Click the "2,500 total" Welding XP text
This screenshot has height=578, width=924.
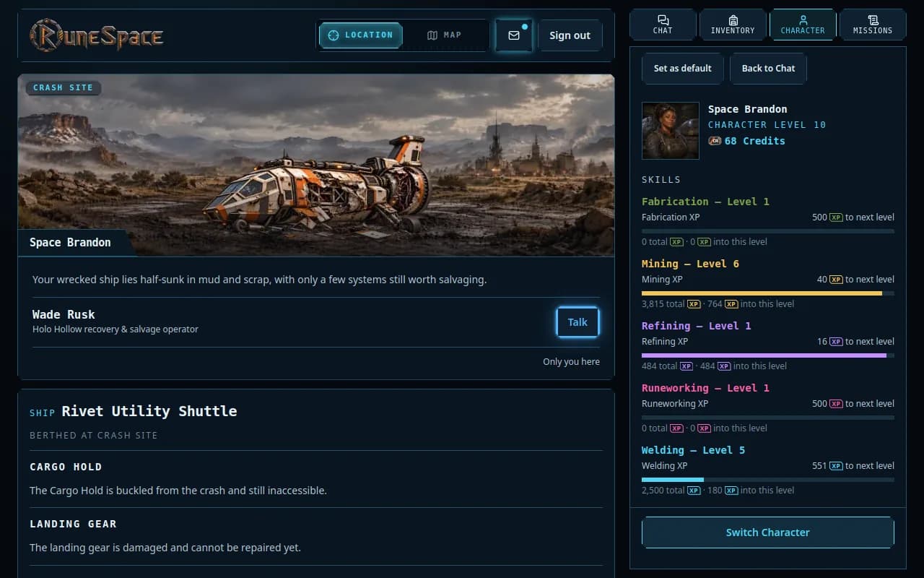pos(663,491)
